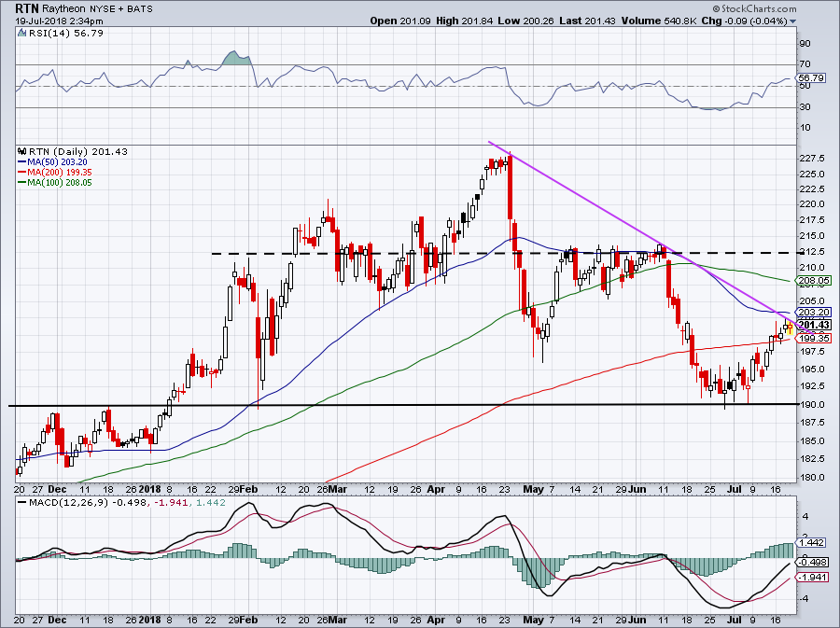Click the RSI indicator icon beside RSI(14)
This screenshot has height=628, width=840.
(22, 33)
